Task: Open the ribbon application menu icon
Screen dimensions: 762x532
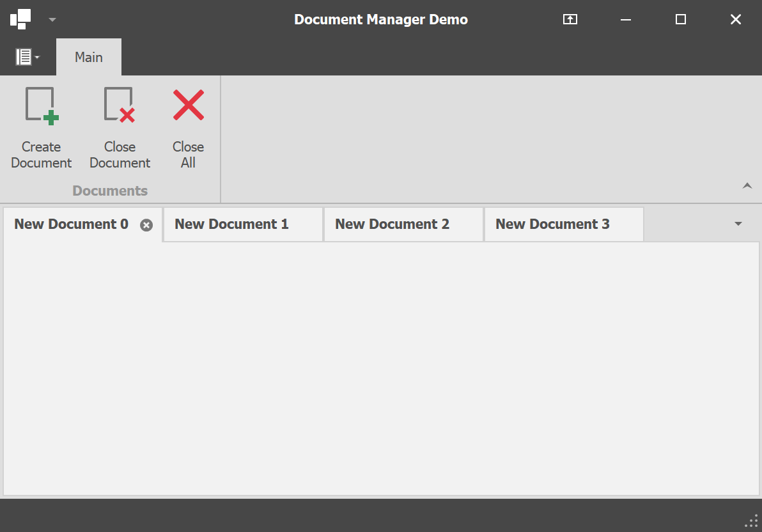Action: coord(24,56)
